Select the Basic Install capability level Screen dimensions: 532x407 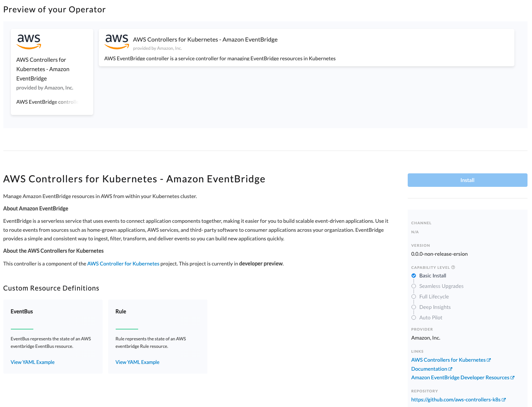click(x=429, y=276)
